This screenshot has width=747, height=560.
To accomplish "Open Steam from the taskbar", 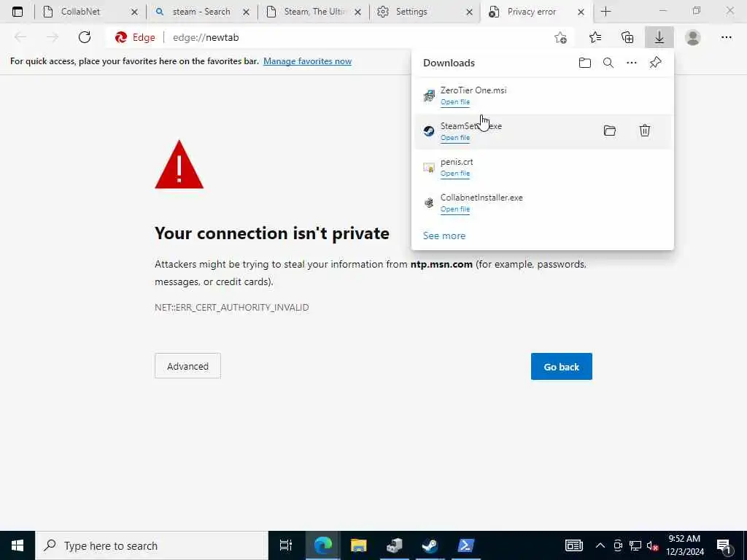I will click(x=430, y=545).
